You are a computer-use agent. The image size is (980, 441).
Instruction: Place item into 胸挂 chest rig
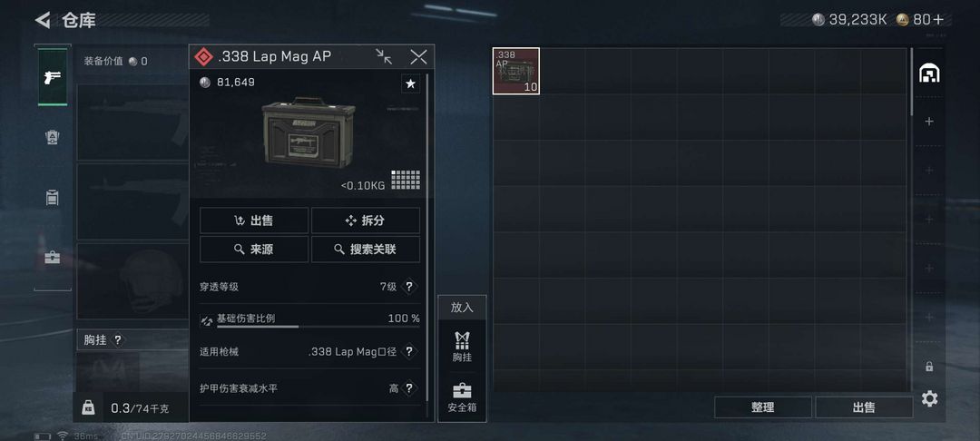(462, 347)
